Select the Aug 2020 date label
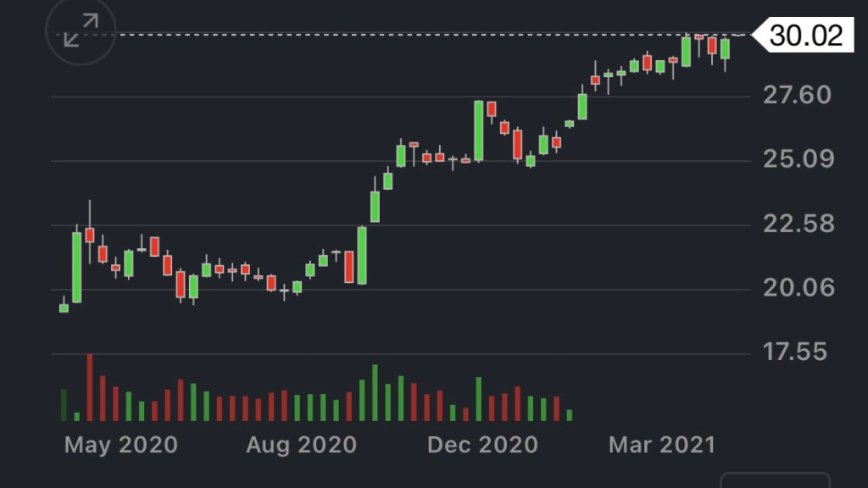Image resolution: width=868 pixels, height=488 pixels. click(301, 445)
